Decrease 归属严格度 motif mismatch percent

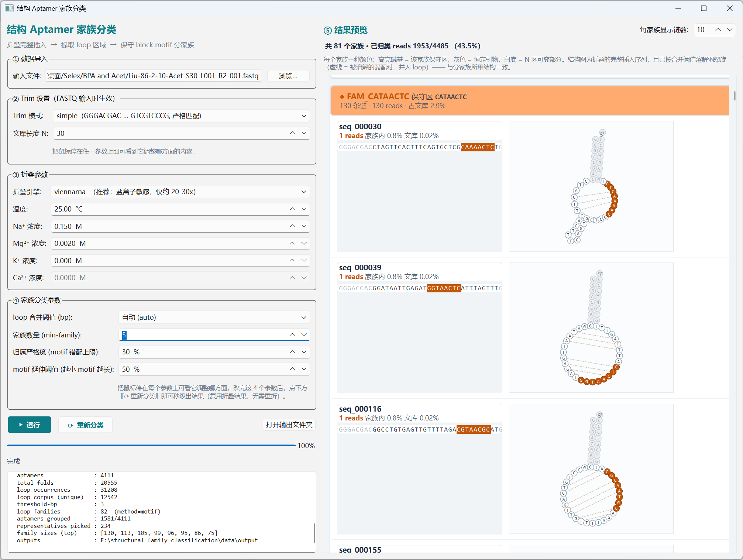(304, 352)
